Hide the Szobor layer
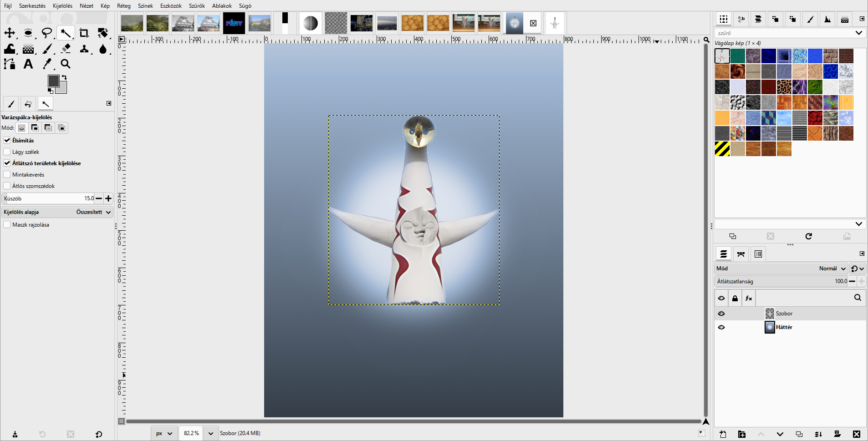 (x=721, y=314)
